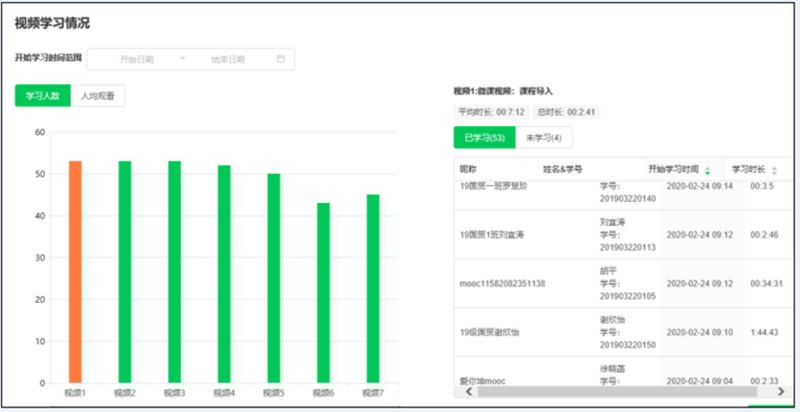Select the 视频6 bar in chart
Image resolution: width=800 pixels, height=412 pixels.
pyautogui.click(x=323, y=293)
